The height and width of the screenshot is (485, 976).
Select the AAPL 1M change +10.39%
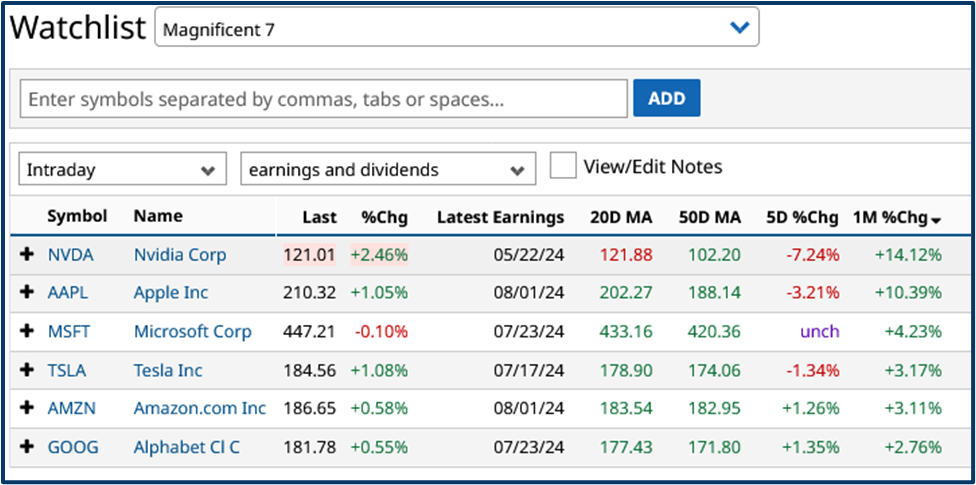pos(908,293)
